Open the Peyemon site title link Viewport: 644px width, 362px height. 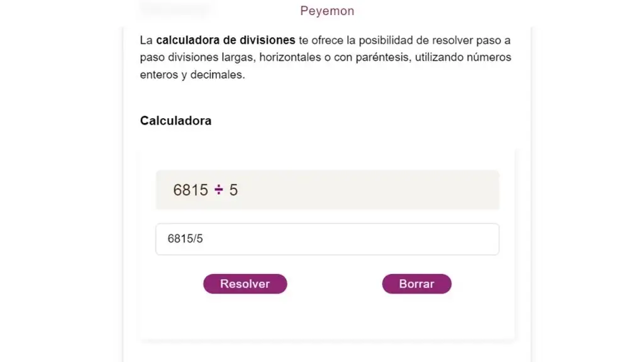[x=327, y=11]
